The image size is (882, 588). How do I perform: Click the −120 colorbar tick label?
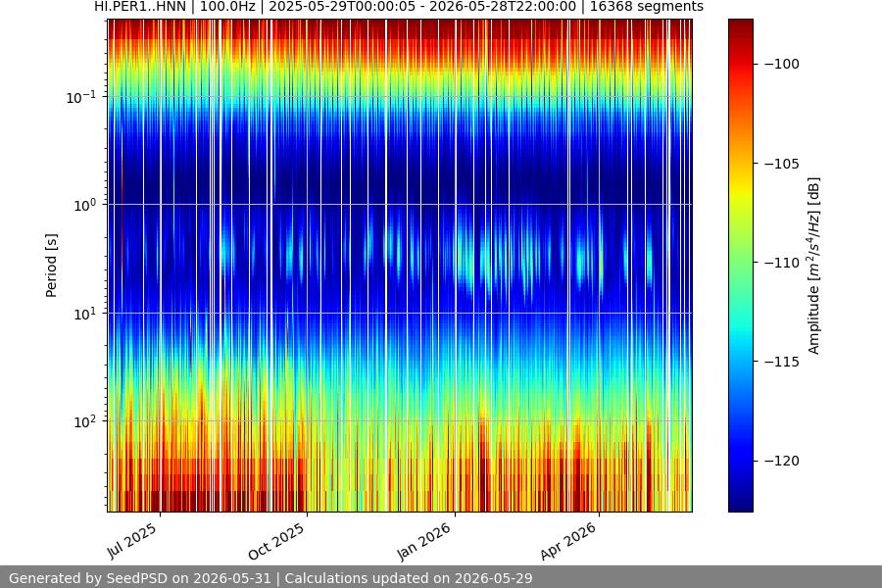(782, 461)
